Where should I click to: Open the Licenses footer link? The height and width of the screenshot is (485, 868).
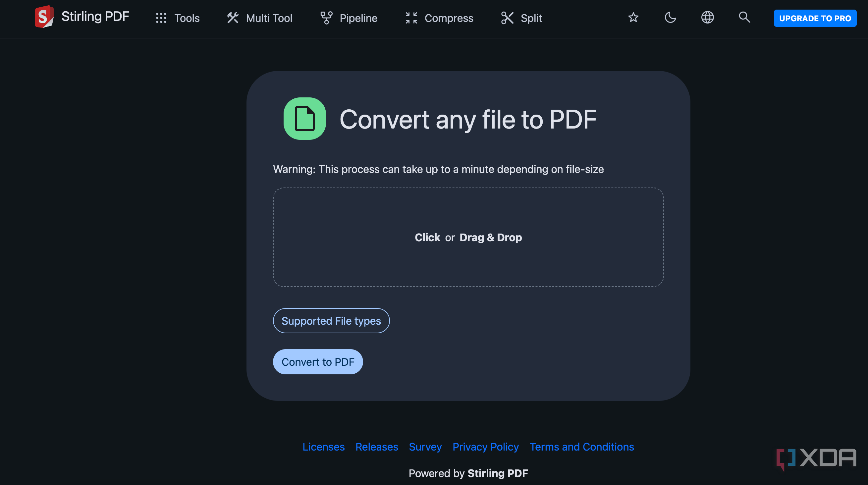[x=323, y=447]
